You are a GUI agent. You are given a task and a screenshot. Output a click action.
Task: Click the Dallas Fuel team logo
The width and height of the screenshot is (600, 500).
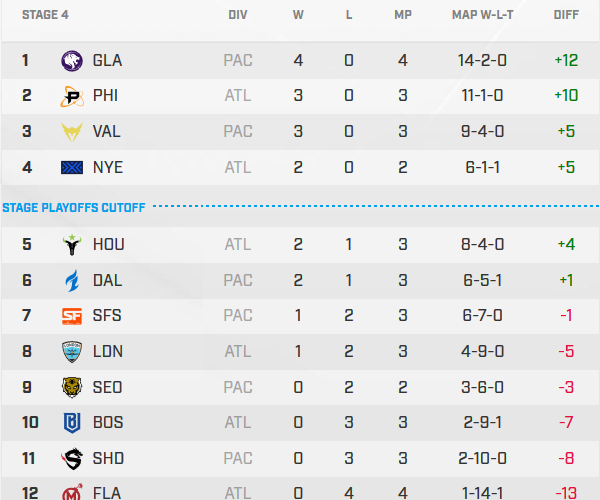73,280
